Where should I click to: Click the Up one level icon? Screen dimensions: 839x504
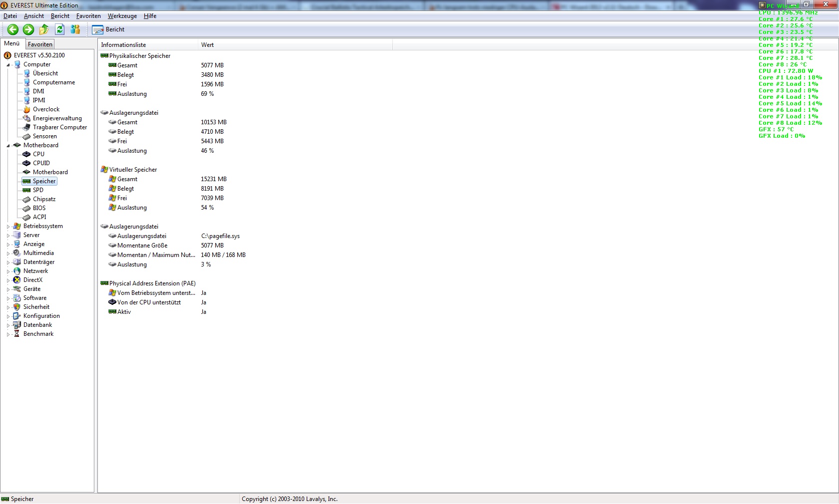click(x=44, y=29)
